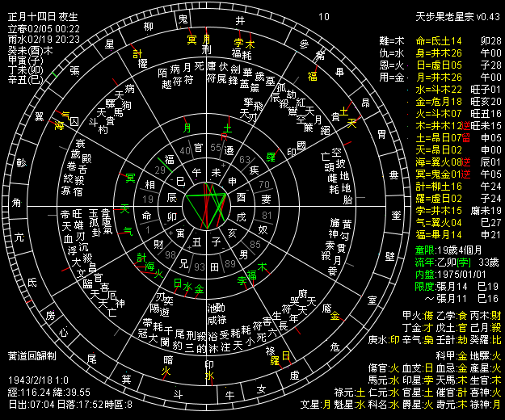This screenshot has height=420, width=505.
Task: Select the yellow 海 marker beside 翼 mansion
Action: click(x=59, y=127)
